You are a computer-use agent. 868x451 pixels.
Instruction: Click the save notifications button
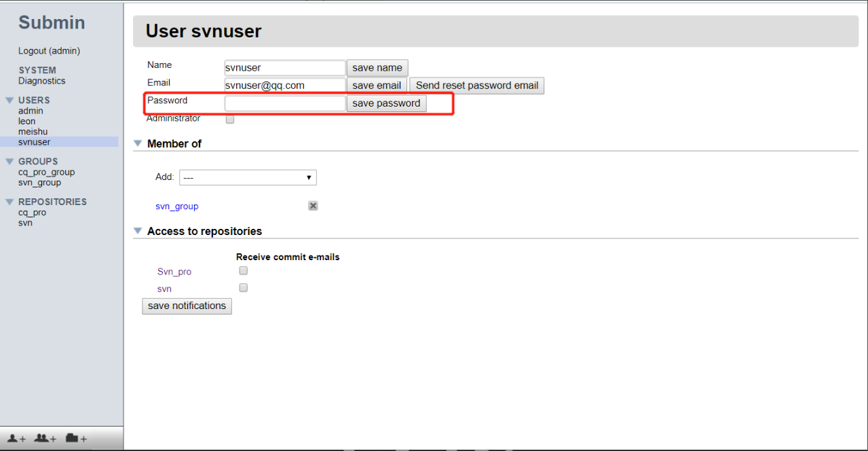point(187,306)
